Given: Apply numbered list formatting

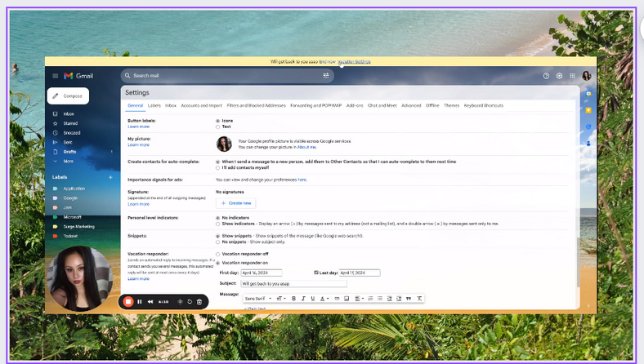Looking at the screenshot, I should (370, 299).
